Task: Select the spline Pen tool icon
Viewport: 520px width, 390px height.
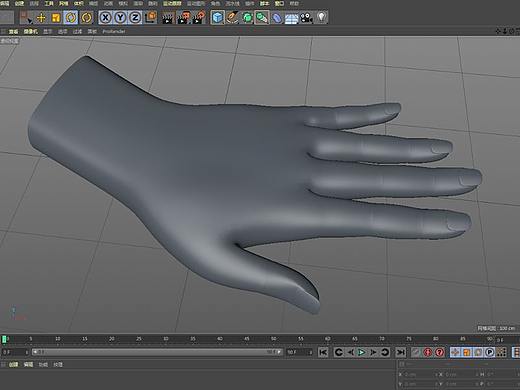Action: [232, 17]
